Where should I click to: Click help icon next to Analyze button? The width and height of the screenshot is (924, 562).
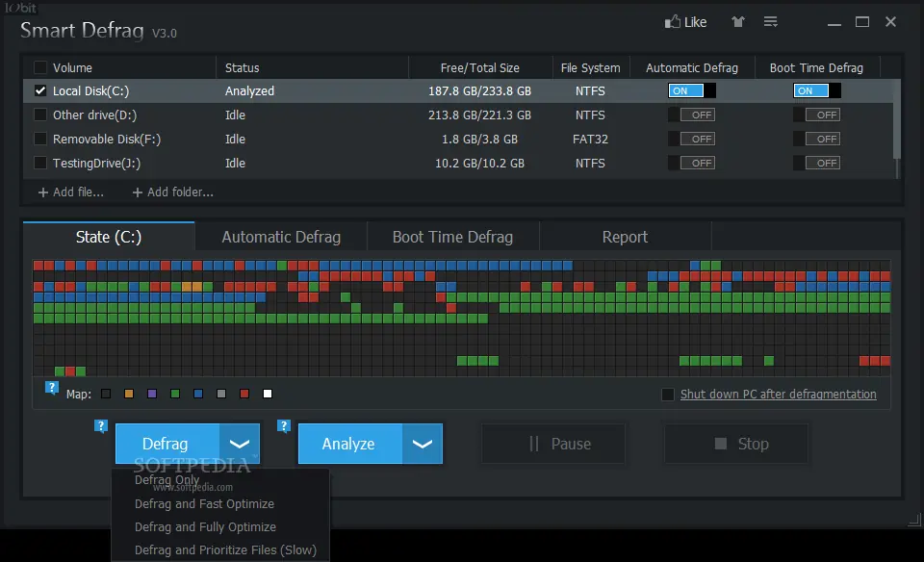click(283, 425)
